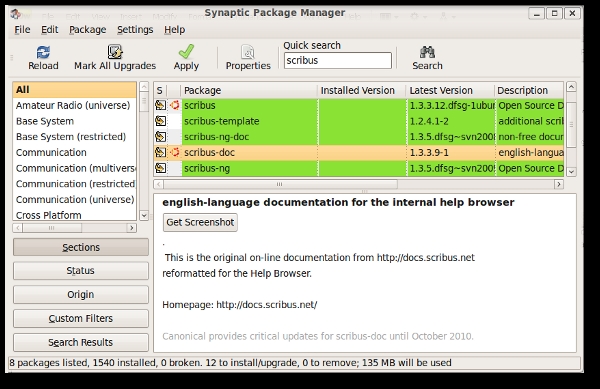Sort by Installed Version column header

coord(362,90)
